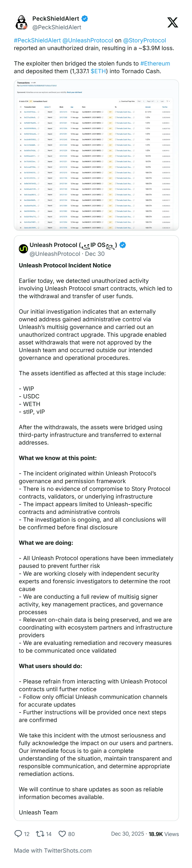Click the retweet arrows icon
192x868 pixels.
tap(40, 833)
